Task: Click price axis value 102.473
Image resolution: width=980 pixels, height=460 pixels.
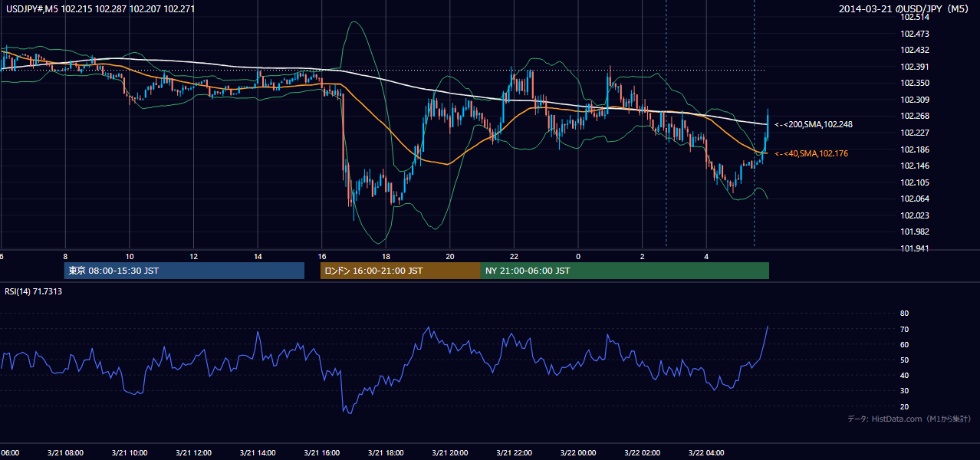Action: click(914, 34)
